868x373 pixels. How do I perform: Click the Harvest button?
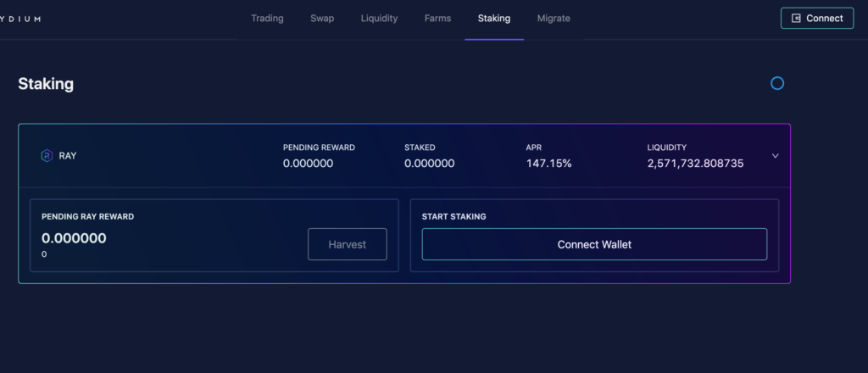point(347,244)
